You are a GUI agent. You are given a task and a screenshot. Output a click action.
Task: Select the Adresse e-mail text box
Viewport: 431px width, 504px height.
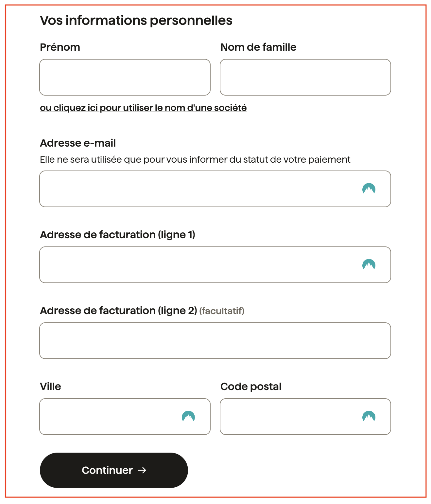point(215,189)
